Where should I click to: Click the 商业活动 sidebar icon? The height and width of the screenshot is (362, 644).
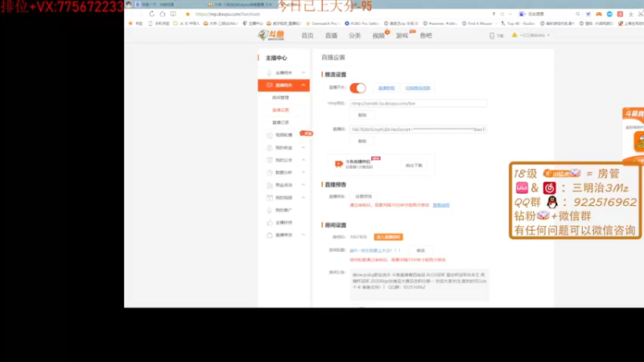[x=270, y=185]
